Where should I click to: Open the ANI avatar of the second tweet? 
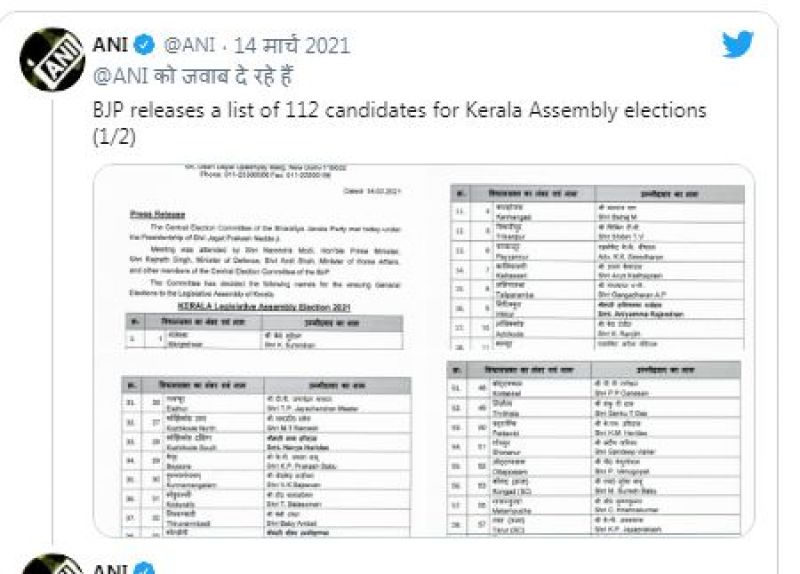46,566
